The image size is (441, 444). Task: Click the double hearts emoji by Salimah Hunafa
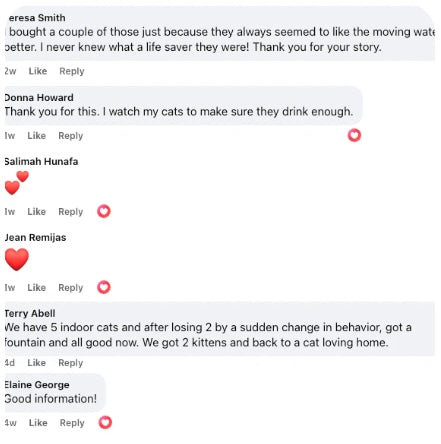[17, 183]
